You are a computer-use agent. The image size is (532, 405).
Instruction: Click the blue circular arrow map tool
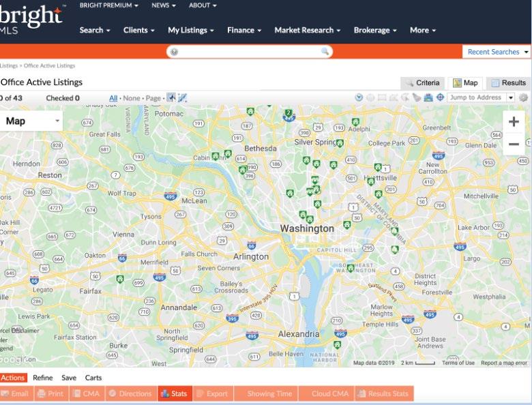tap(359, 97)
